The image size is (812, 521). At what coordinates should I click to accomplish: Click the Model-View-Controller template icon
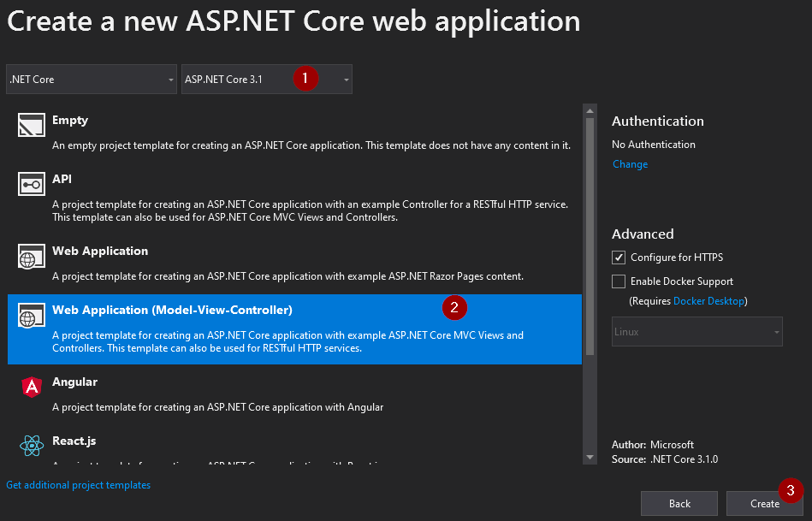32,316
